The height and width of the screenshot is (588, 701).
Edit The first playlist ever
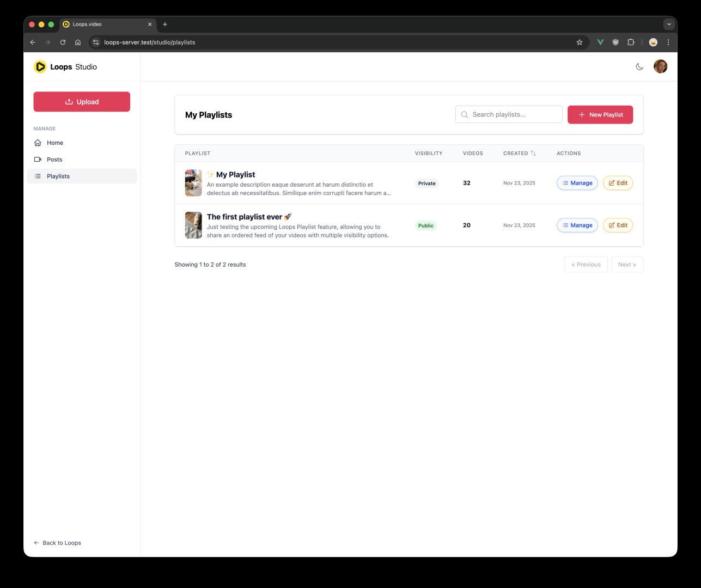(x=618, y=225)
